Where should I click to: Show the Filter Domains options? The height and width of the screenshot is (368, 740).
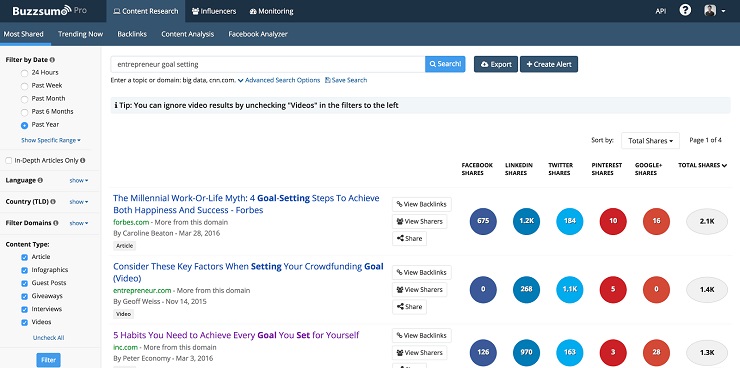79,223
